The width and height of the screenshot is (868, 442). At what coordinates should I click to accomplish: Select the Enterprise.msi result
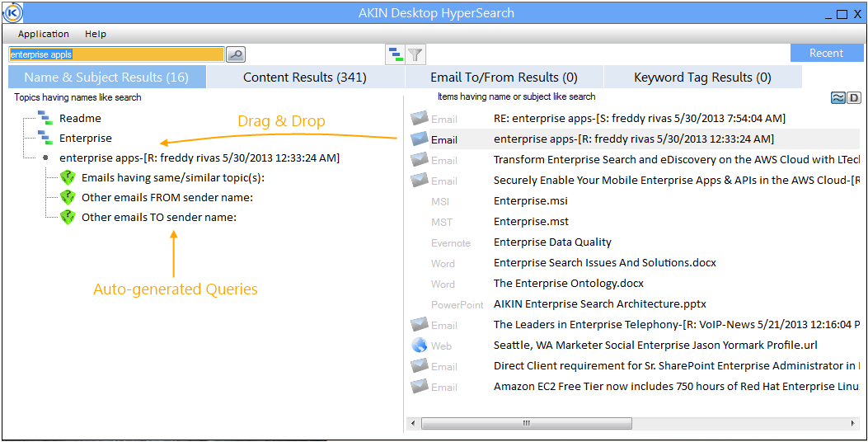coord(530,200)
